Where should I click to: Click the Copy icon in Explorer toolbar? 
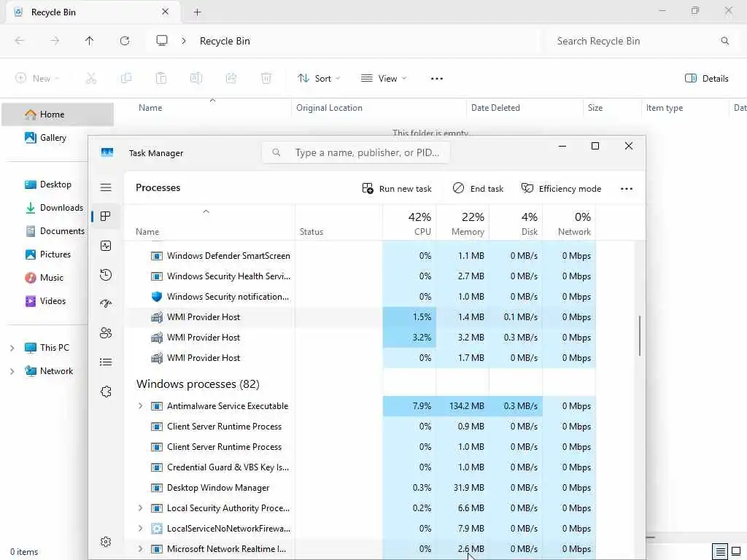(x=126, y=79)
